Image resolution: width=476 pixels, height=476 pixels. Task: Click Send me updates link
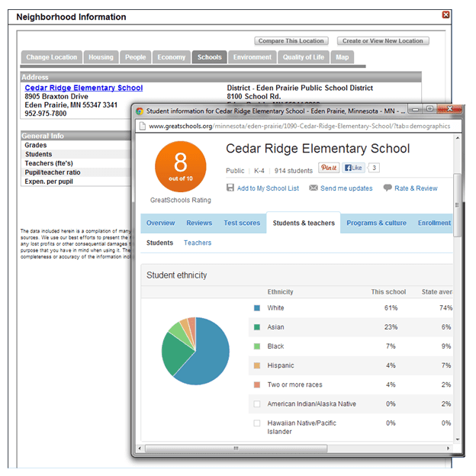pyautogui.click(x=346, y=188)
